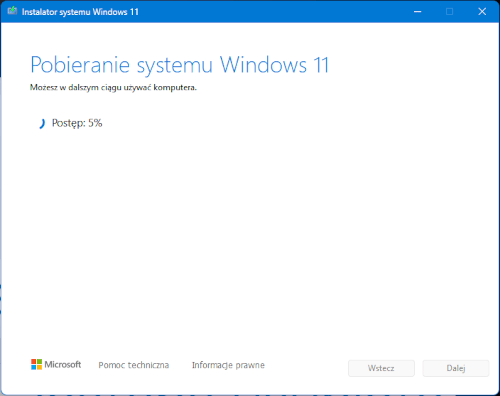Close the Instalator systemu Windows 11 window

point(482,12)
